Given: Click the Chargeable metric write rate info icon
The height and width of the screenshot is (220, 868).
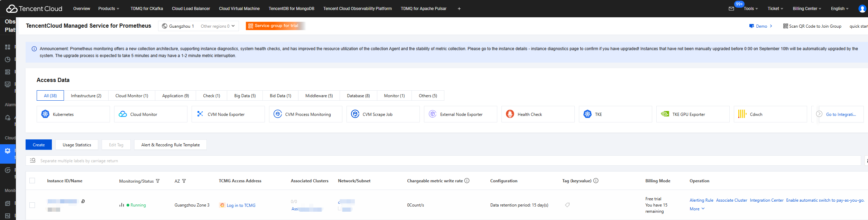Looking at the screenshot, I should point(467,181).
